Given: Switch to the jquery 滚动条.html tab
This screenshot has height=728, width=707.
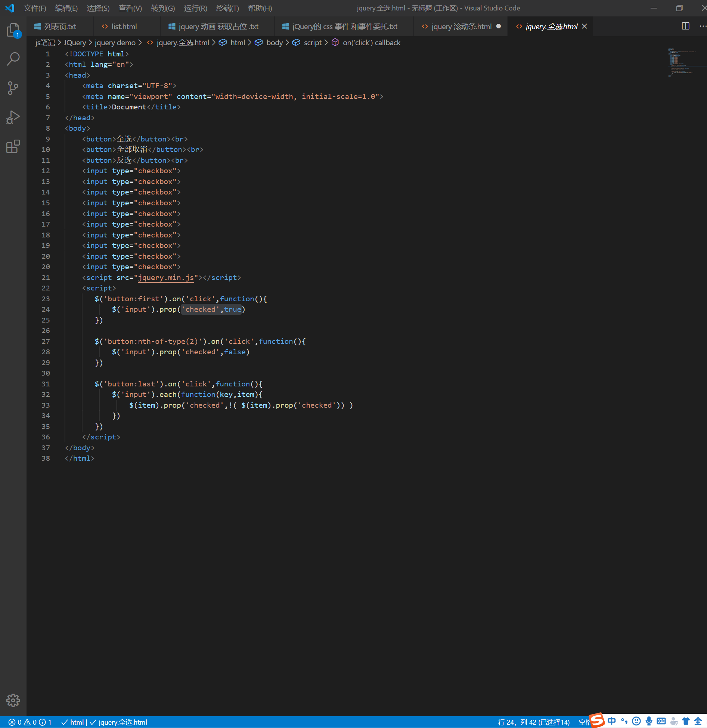Looking at the screenshot, I should click(x=461, y=27).
